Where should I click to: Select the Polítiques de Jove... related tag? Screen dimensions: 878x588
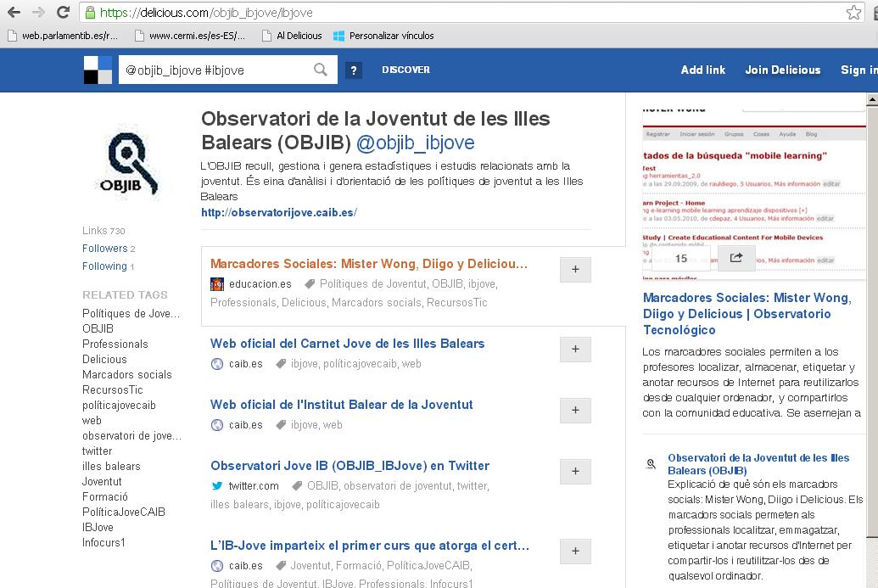[131, 314]
